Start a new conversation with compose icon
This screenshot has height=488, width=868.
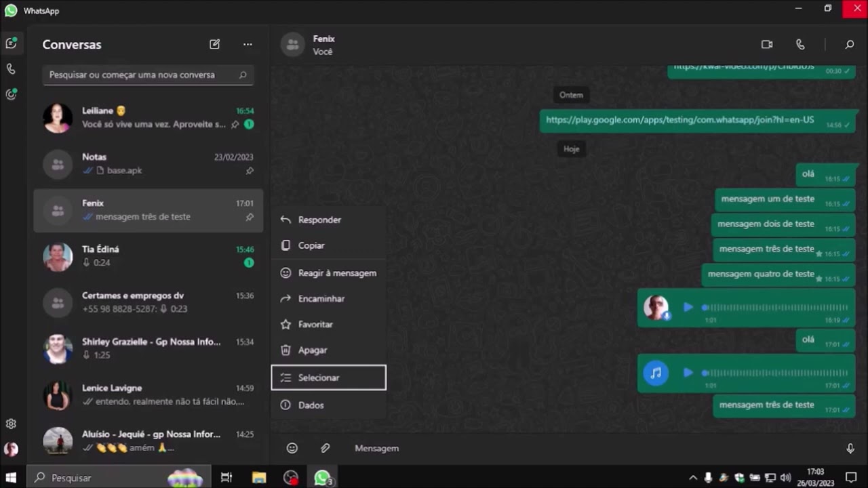[215, 44]
